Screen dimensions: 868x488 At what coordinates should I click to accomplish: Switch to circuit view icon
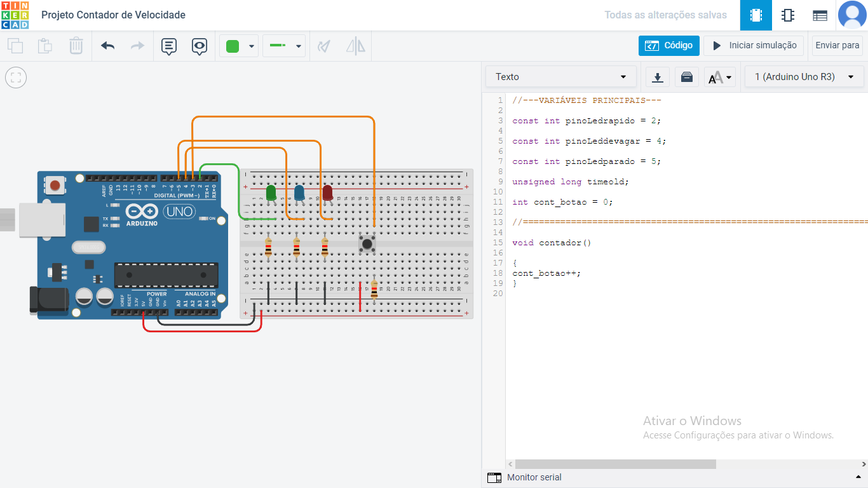[x=756, y=15]
